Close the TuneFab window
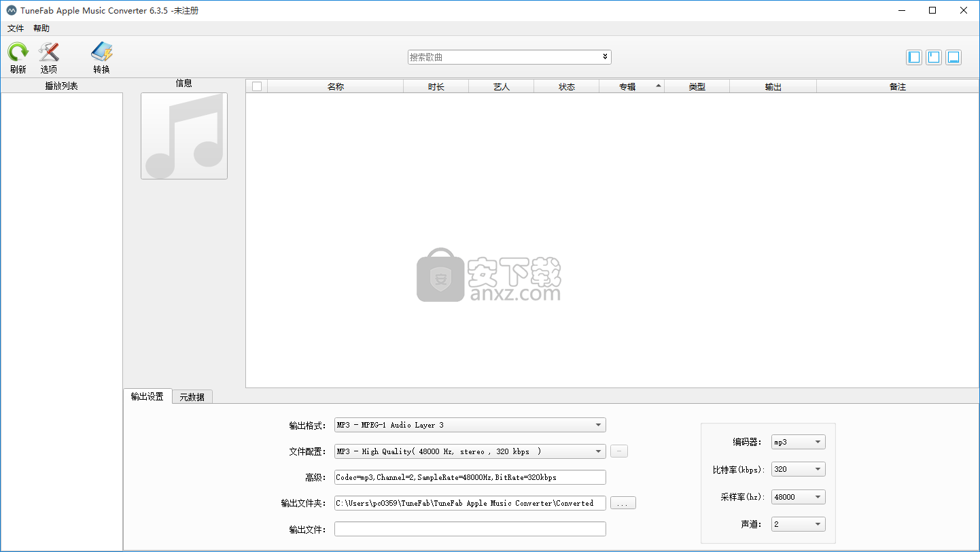Viewport: 980px width, 552px height. 964,10
